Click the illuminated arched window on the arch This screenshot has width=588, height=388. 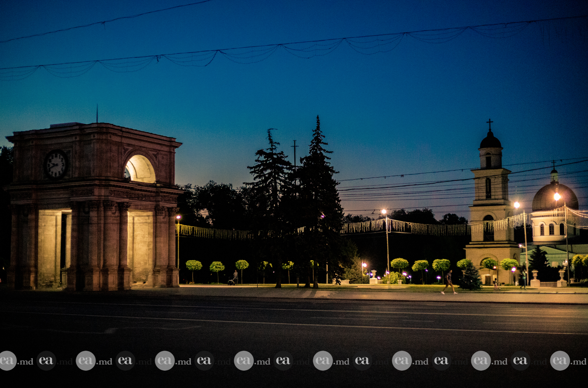point(140,169)
